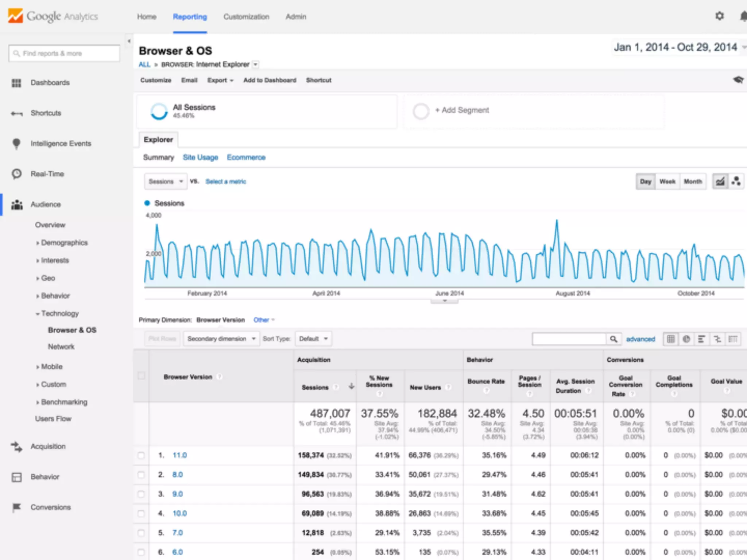The height and width of the screenshot is (560, 747).
Task: Select the pie chart table view
Action: (x=686, y=339)
